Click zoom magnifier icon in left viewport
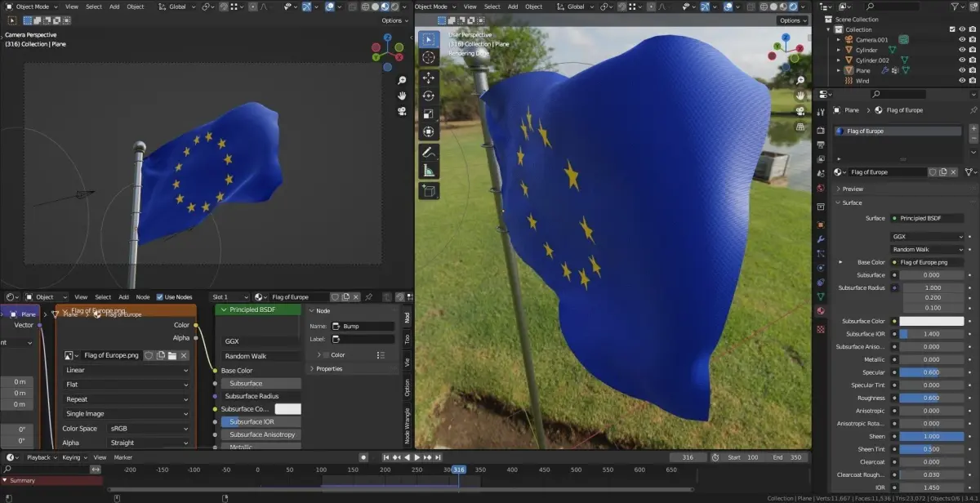980x503 pixels. pyautogui.click(x=402, y=81)
